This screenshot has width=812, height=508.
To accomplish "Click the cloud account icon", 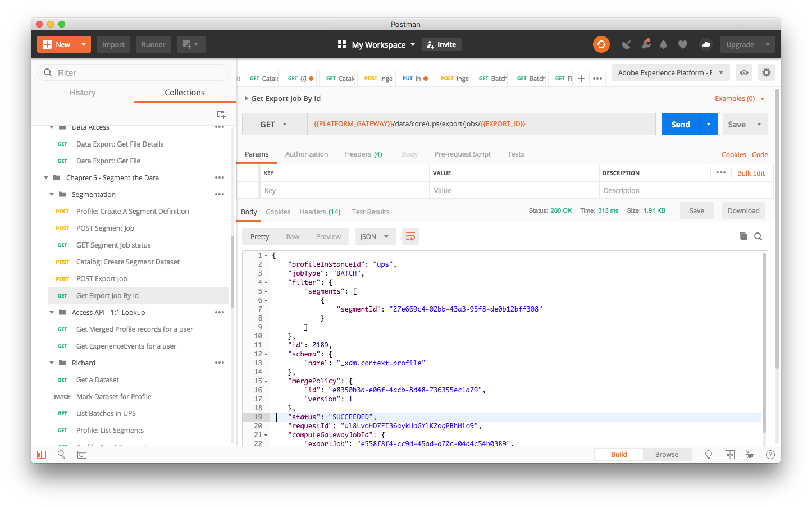I will [x=706, y=44].
